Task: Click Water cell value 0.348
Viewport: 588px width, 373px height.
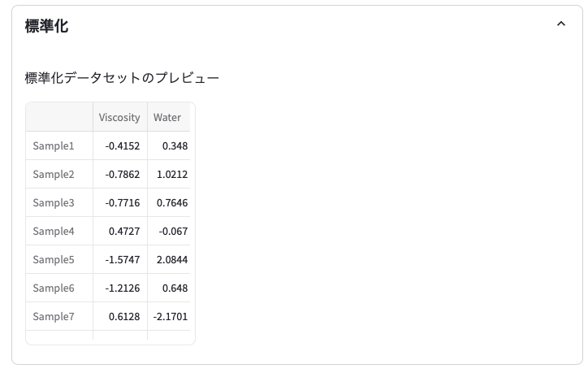Action: 175,146
